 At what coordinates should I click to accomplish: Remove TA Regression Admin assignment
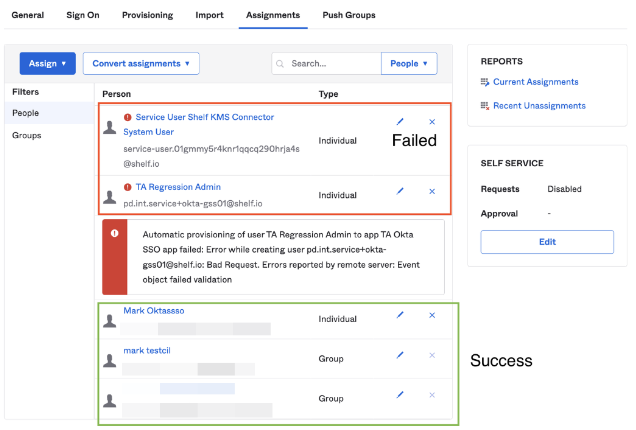click(x=432, y=191)
